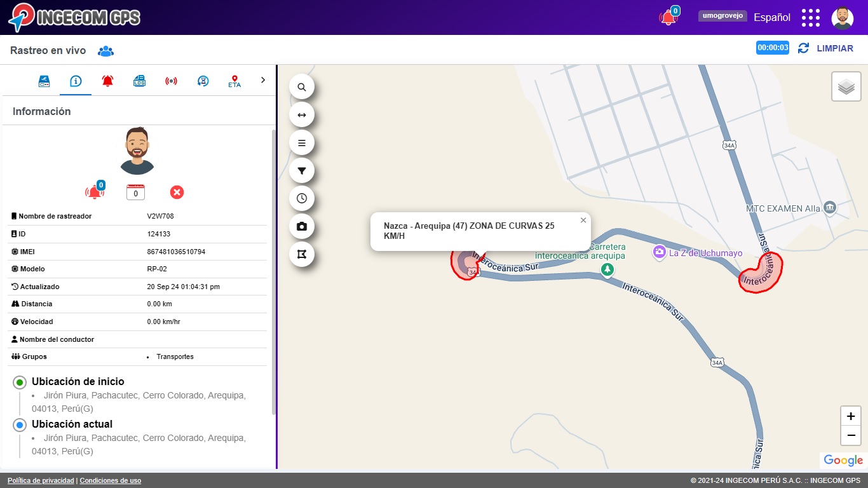Click the geofence polygon draw button
Viewport: 868px width, 488px height.
(302, 254)
